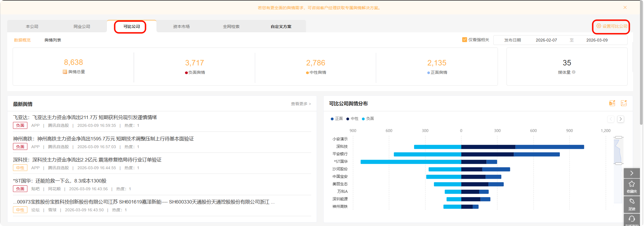Switch to the 舆情列表 sub-tab
The height and width of the screenshot is (226, 644).
(53, 40)
